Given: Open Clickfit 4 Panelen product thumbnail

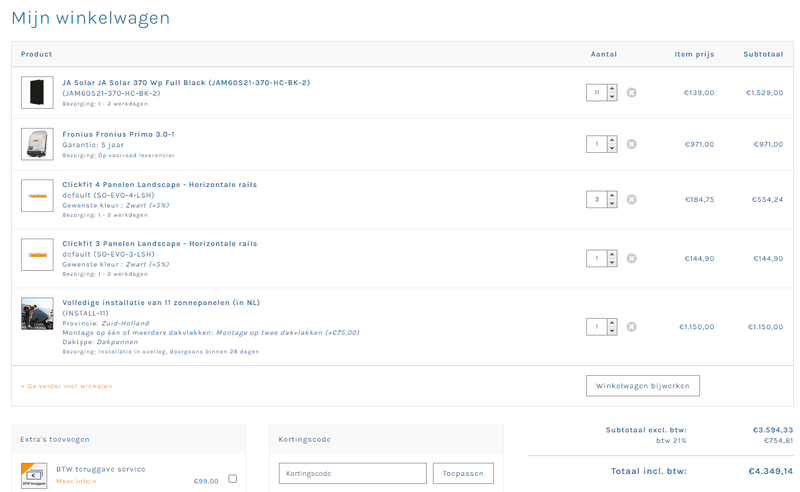Looking at the screenshot, I should (37, 195).
